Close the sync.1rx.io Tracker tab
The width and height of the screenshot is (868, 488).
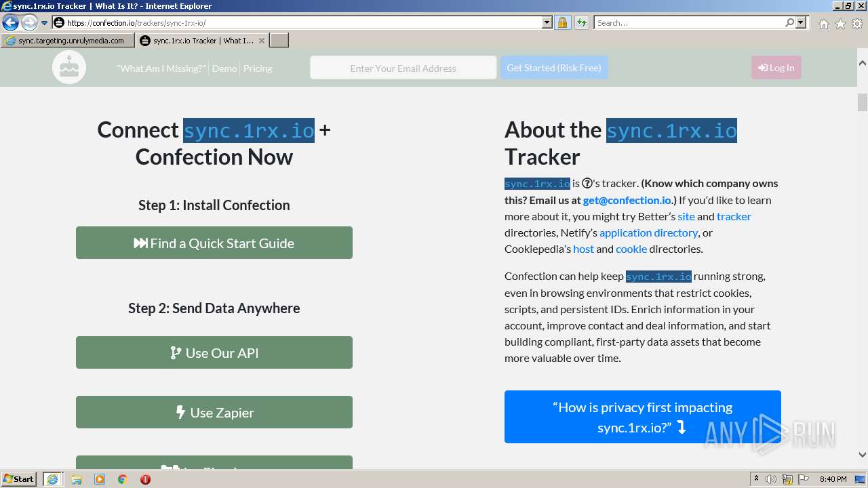[262, 41]
